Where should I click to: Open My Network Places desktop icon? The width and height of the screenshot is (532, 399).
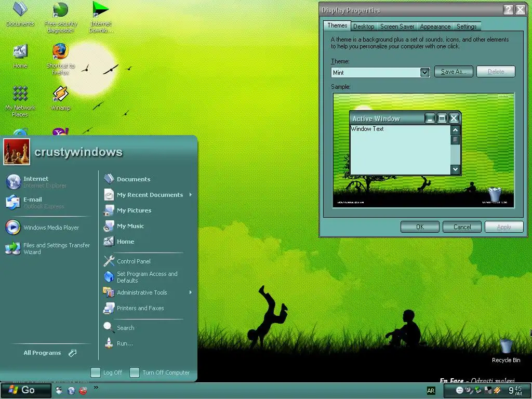(x=20, y=101)
